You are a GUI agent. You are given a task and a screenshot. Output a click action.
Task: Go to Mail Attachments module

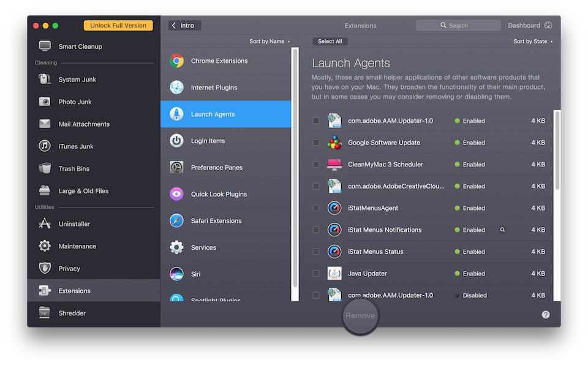point(94,124)
